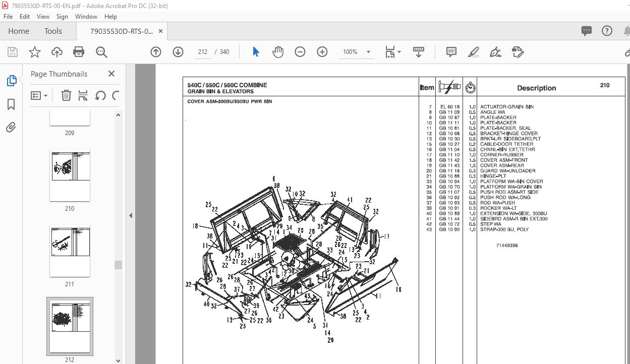Open the File menu
630x364 pixels.
coord(8,17)
